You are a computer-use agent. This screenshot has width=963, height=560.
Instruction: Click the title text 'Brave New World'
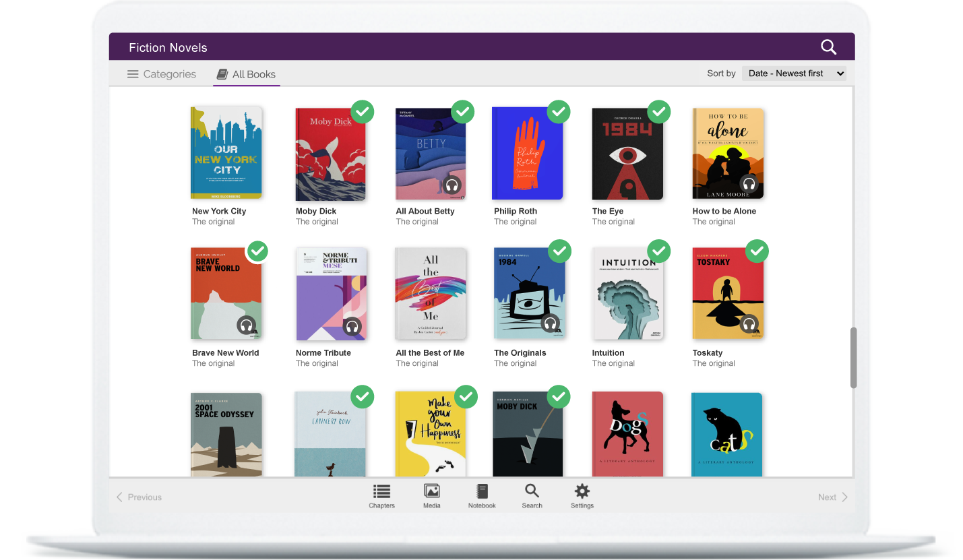point(225,352)
